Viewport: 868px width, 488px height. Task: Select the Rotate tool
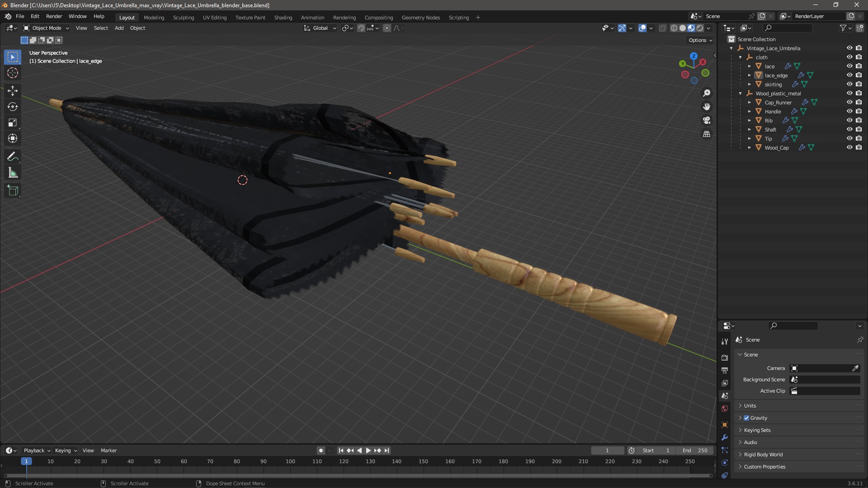coord(13,107)
